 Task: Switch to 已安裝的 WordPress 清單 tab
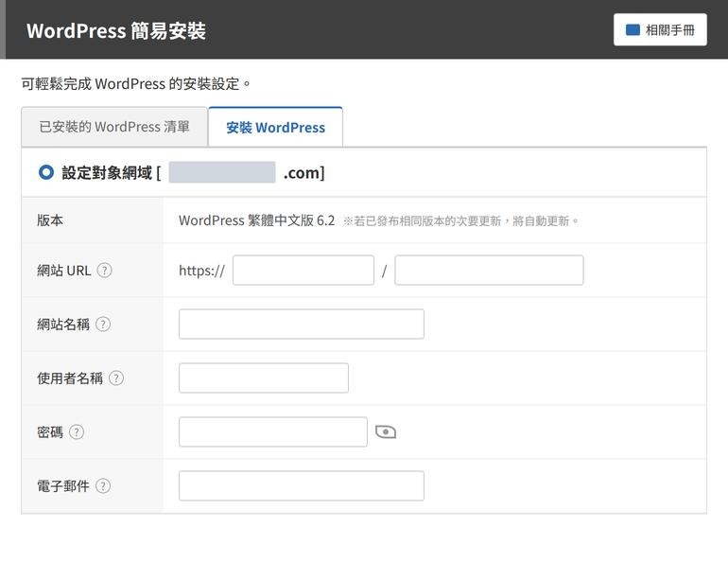pos(114,127)
